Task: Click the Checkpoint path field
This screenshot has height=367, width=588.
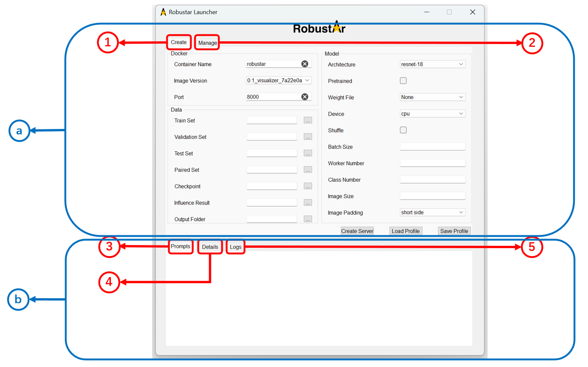Action: point(272,186)
